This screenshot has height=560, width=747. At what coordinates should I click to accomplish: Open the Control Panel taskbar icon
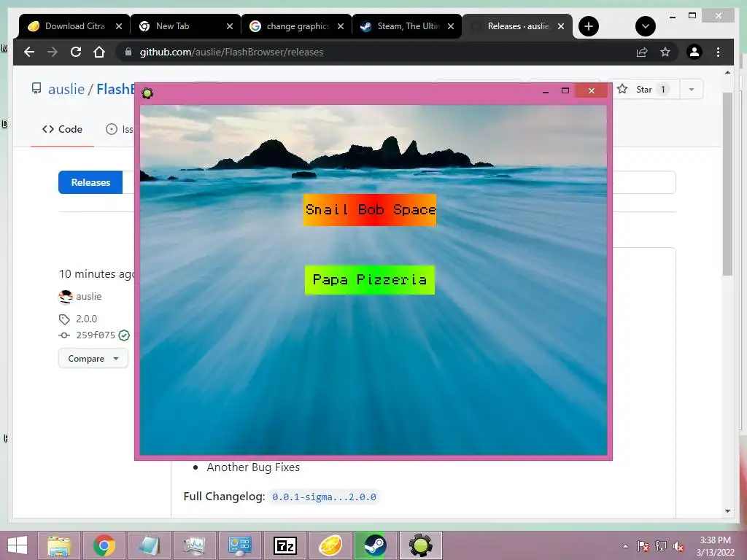[239, 545]
